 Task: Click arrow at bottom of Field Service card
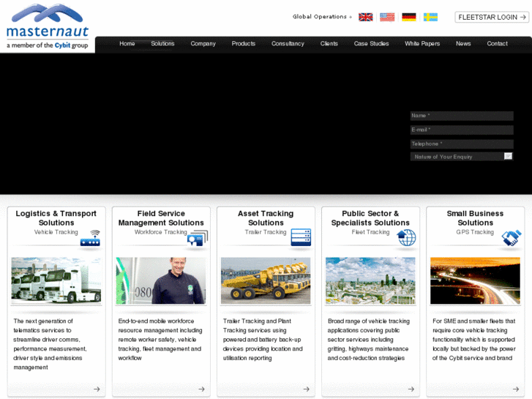(x=201, y=389)
